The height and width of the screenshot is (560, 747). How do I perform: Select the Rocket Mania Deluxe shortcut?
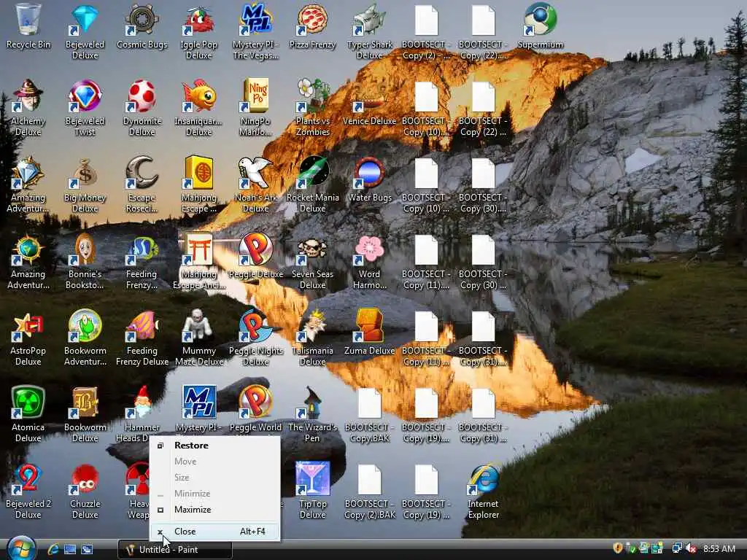pos(312,184)
